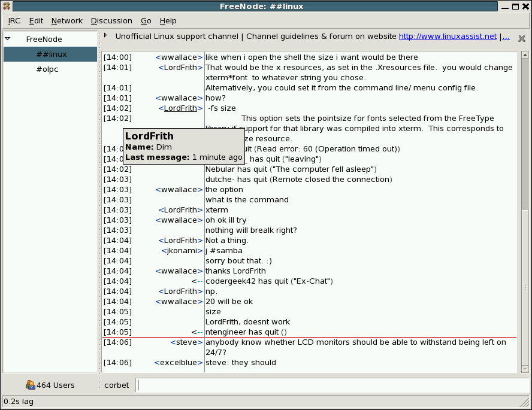Click the 0.2s lag status text
Image resolution: width=532 pixels, height=410 pixels.
[x=19, y=402]
